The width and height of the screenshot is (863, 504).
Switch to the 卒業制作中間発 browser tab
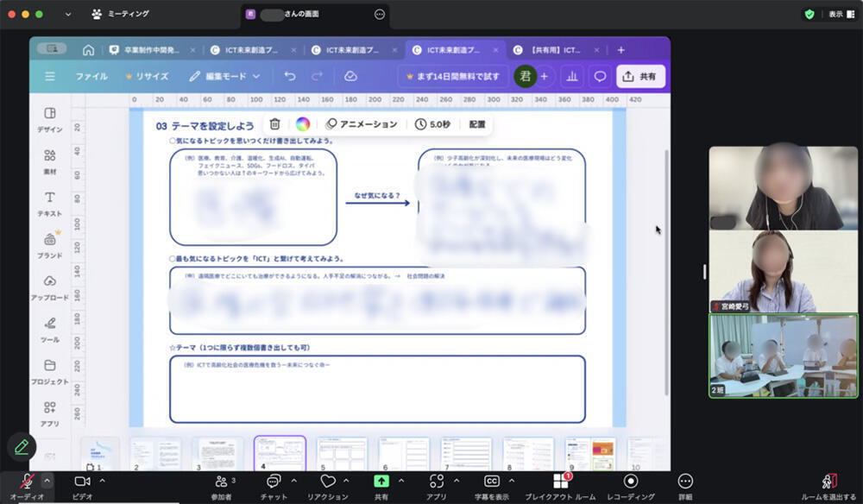point(138,50)
